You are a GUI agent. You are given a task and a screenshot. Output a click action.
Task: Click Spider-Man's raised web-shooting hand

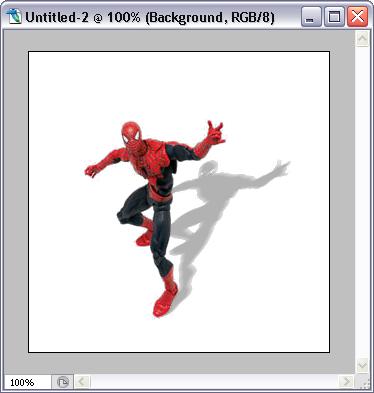(x=215, y=132)
